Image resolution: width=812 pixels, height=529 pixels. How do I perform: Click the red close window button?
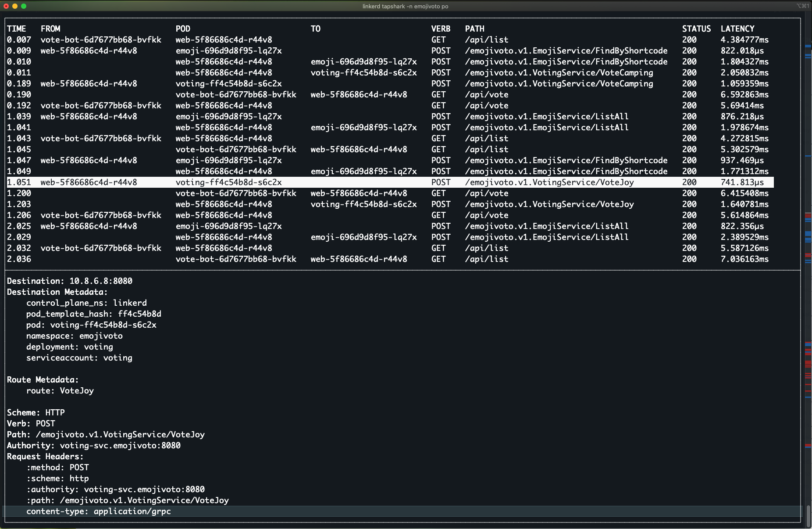coord(6,6)
